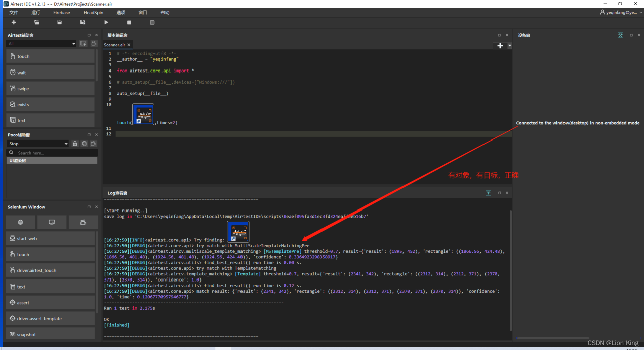Select the Scanner.air tab

[115, 45]
